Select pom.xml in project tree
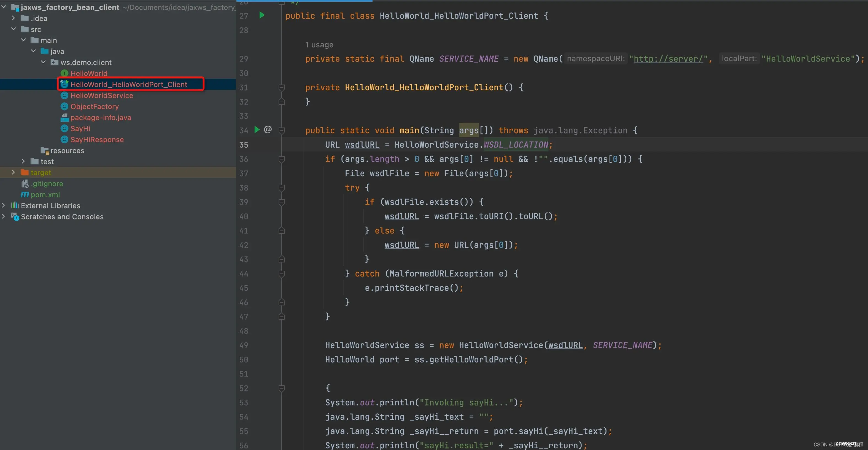Viewport: 868px width, 450px height. click(45, 194)
